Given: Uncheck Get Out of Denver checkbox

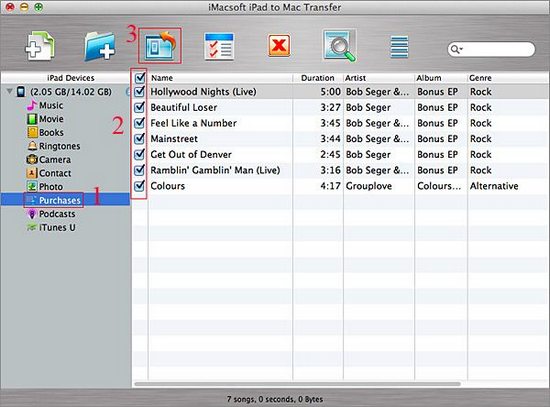Looking at the screenshot, I should [140, 154].
